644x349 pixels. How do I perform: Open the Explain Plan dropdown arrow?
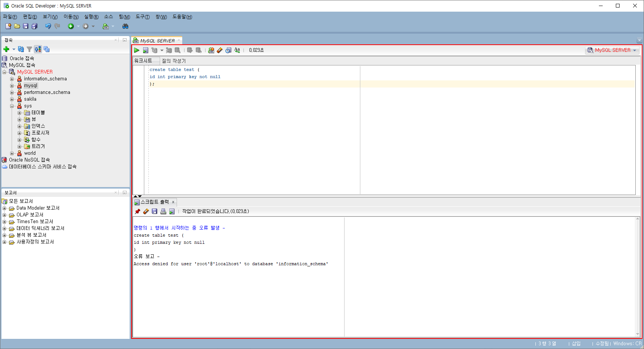162,50
